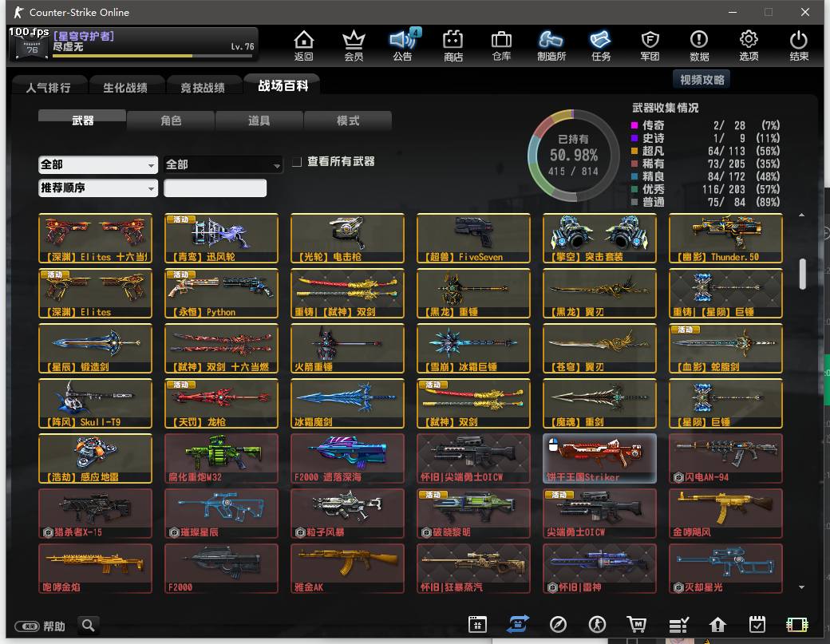Screen dimensions: 830x644
Task: Select the 【黑龙】重锤 weapon card
Action: tap(473, 293)
